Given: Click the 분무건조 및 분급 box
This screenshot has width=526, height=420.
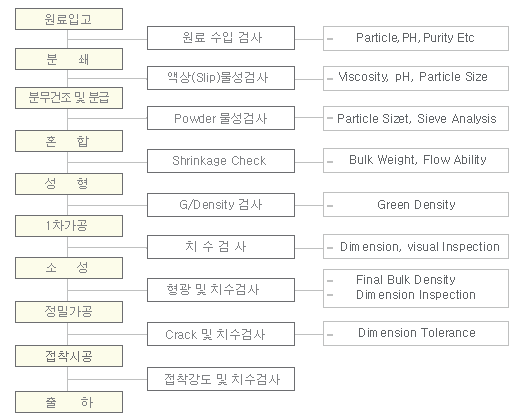Looking at the screenshot, I should tap(69, 98).
